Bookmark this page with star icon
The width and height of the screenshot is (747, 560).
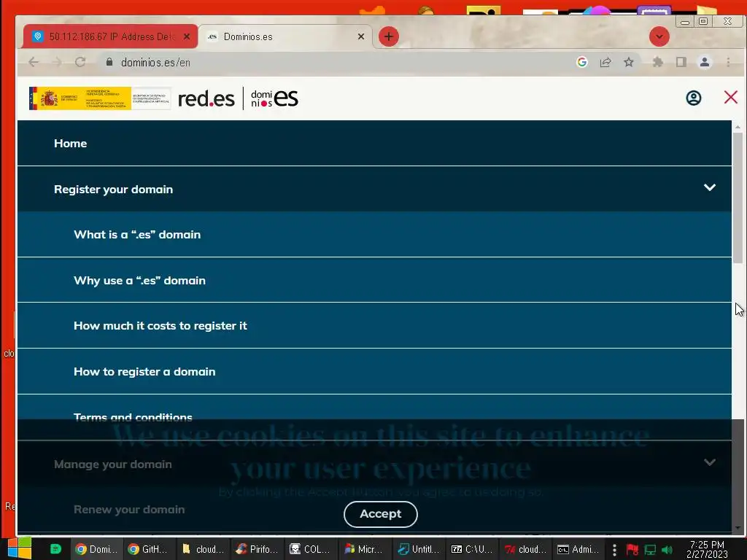pos(629,62)
